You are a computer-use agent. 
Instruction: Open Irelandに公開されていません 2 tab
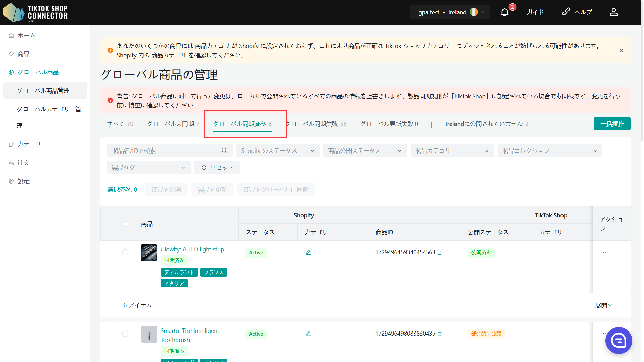point(487,124)
